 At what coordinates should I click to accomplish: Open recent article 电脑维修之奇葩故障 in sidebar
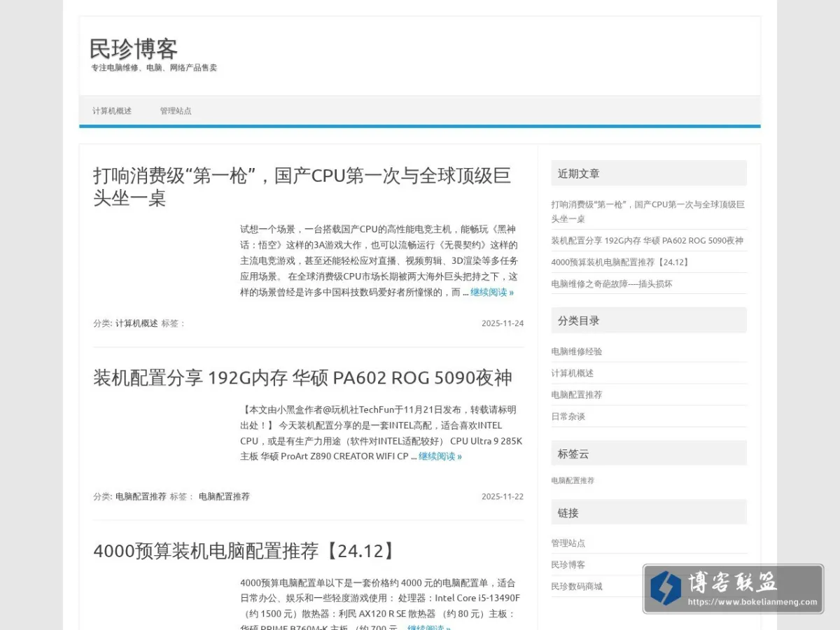pos(612,284)
